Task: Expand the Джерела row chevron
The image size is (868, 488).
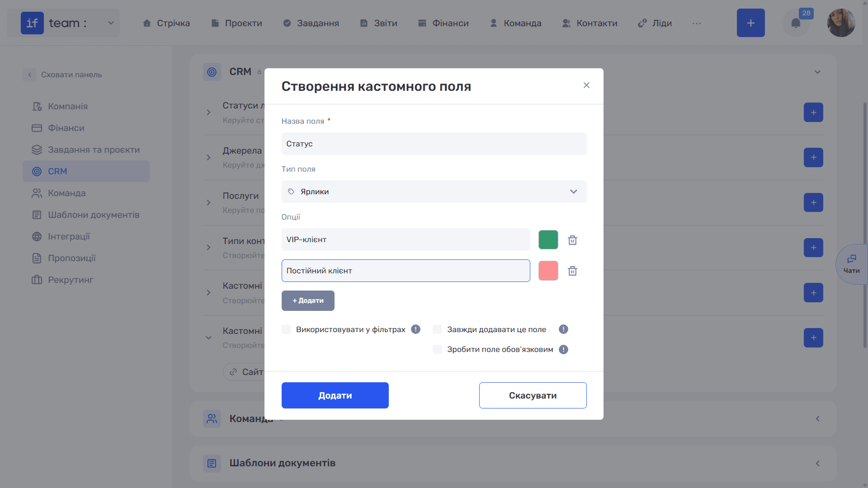Action: click(209, 158)
